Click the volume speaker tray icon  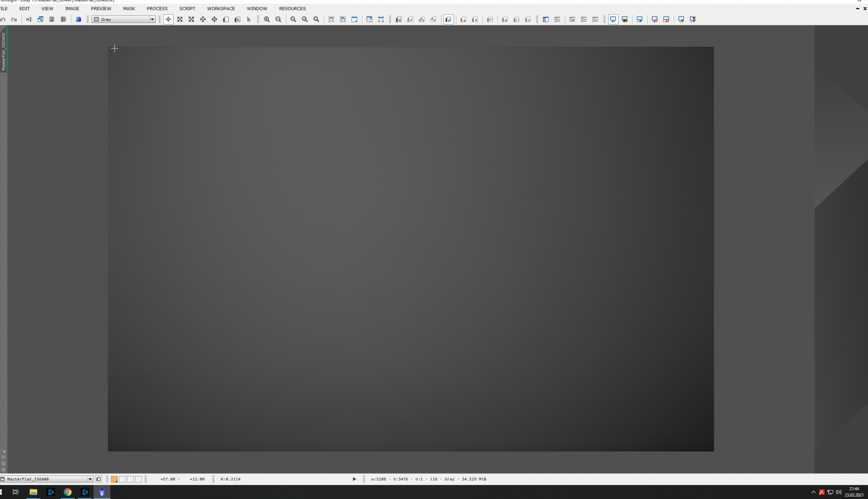click(x=839, y=492)
